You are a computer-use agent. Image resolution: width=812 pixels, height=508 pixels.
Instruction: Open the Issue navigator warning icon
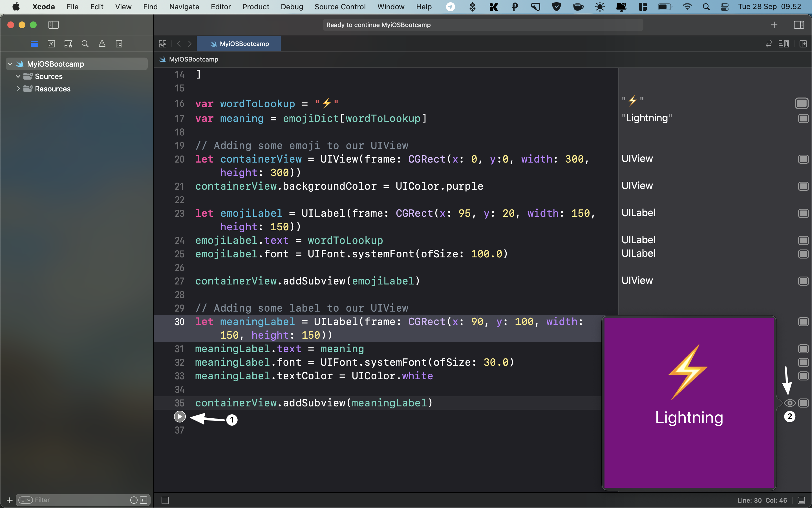click(102, 44)
